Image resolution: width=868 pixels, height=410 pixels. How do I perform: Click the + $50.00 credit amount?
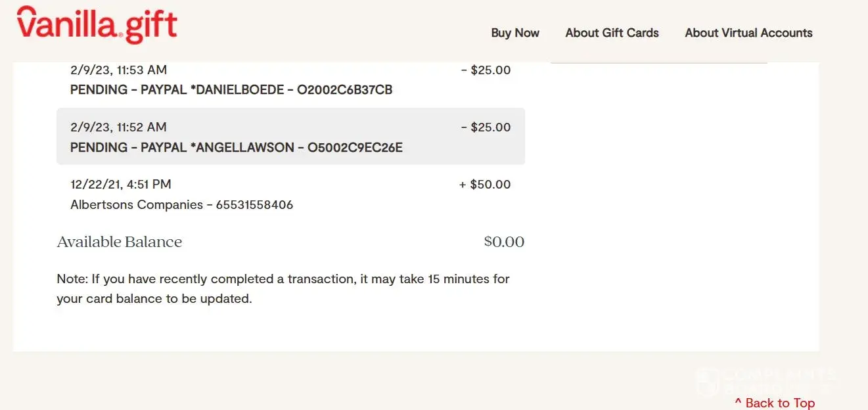484,185
